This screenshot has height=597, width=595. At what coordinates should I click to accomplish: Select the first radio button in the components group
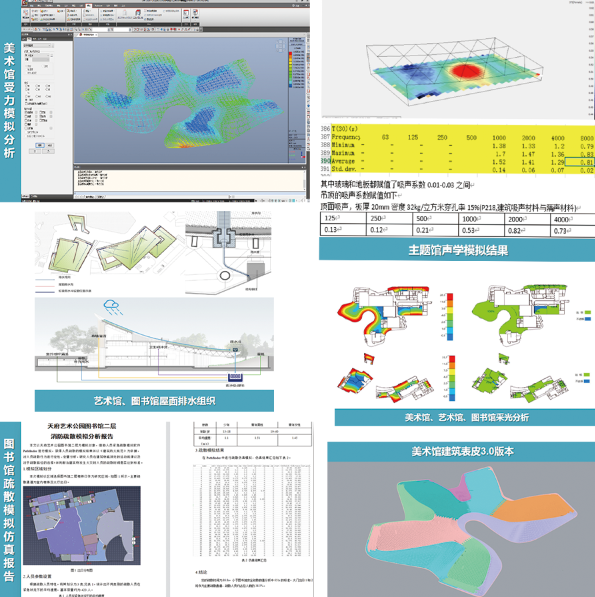pyautogui.click(x=26, y=86)
